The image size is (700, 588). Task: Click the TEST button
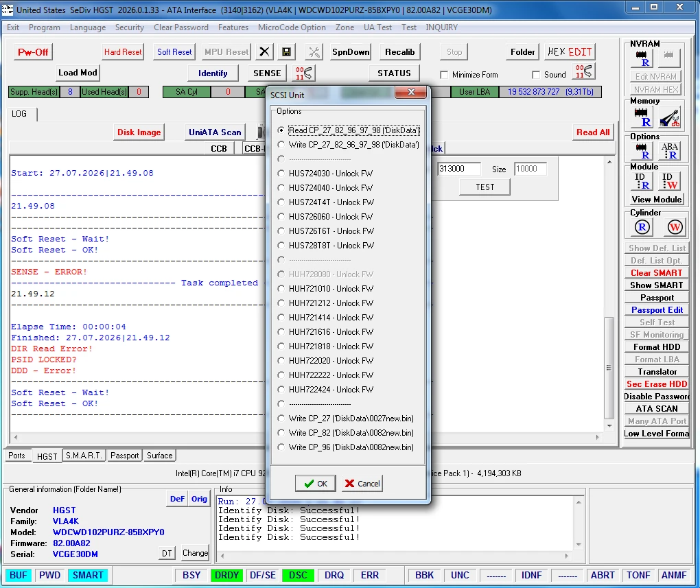[485, 187]
